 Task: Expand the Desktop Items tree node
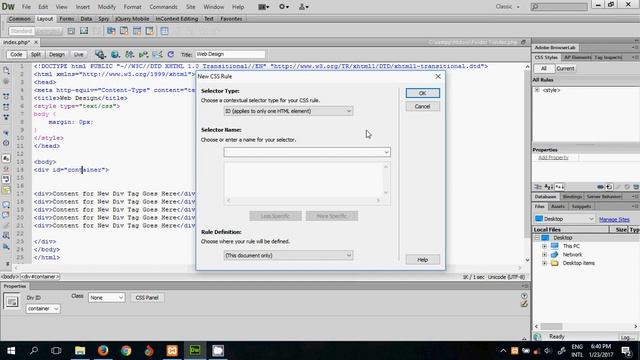click(544, 263)
